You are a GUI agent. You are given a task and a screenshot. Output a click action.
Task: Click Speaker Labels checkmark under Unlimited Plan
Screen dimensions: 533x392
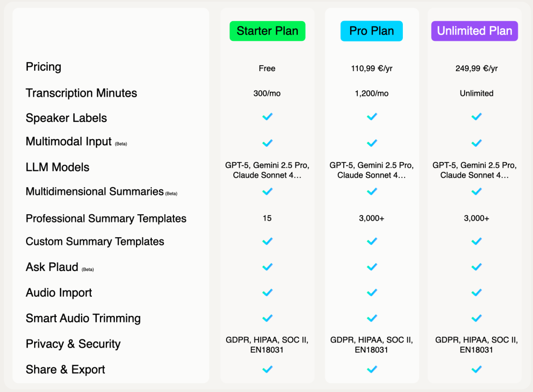(x=476, y=117)
